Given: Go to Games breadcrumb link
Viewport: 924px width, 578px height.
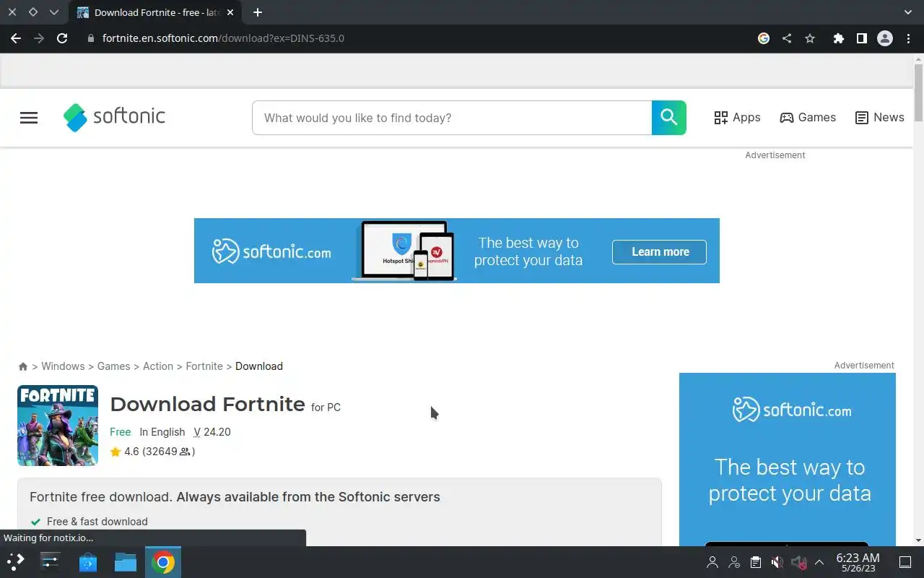Looking at the screenshot, I should coord(113,366).
